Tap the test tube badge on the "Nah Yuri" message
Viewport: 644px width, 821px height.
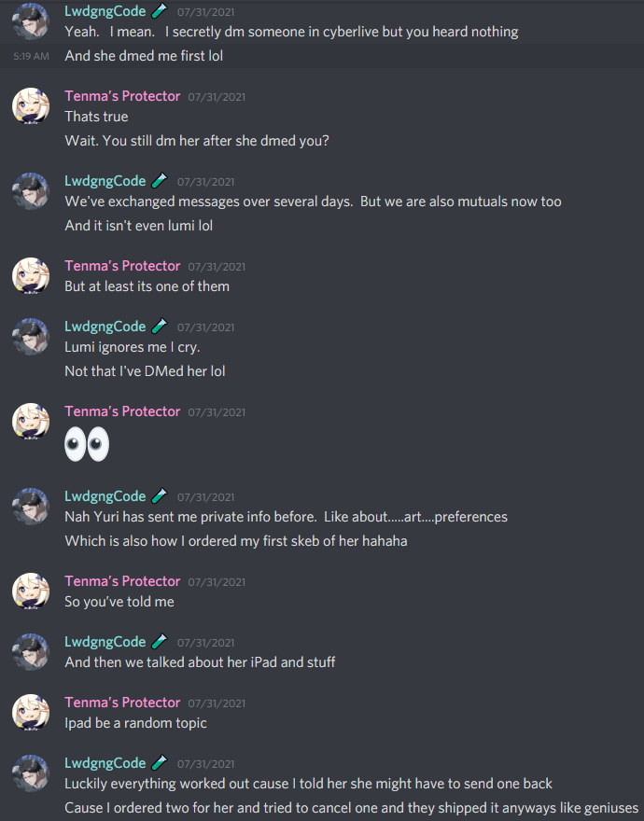coord(160,495)
